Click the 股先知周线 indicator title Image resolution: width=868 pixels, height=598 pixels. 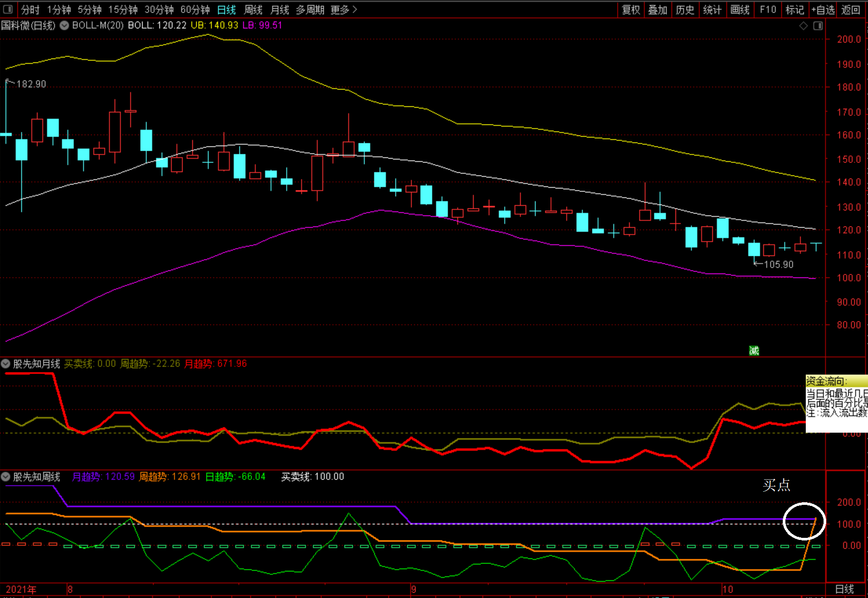point(37,477)
